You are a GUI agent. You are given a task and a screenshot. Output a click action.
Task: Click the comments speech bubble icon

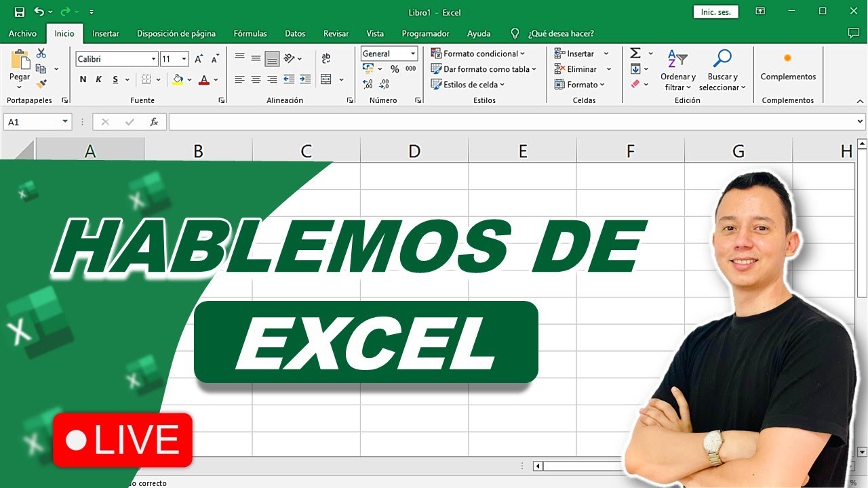point(854,33)
